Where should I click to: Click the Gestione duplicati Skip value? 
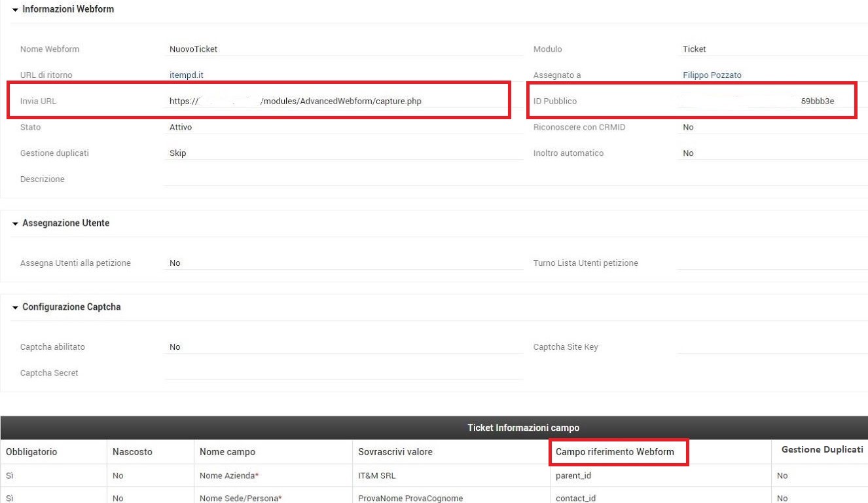coord(177,153)
